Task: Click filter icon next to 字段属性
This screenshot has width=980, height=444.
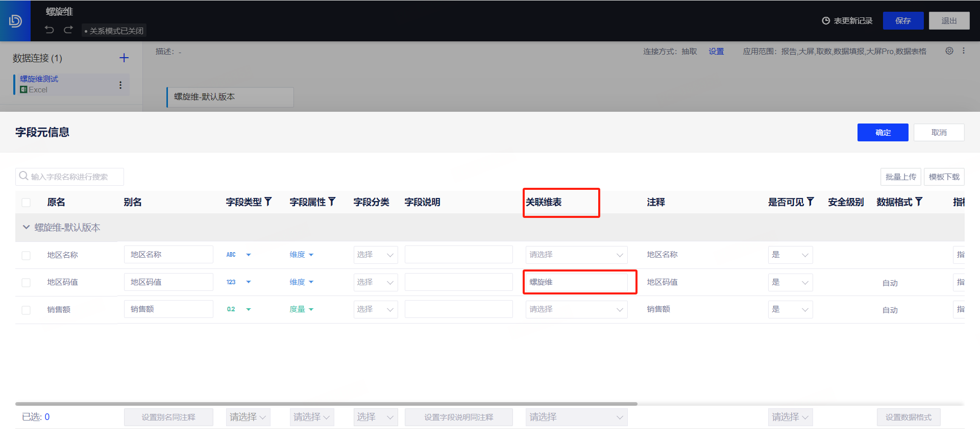Action: tap(332, 202)
